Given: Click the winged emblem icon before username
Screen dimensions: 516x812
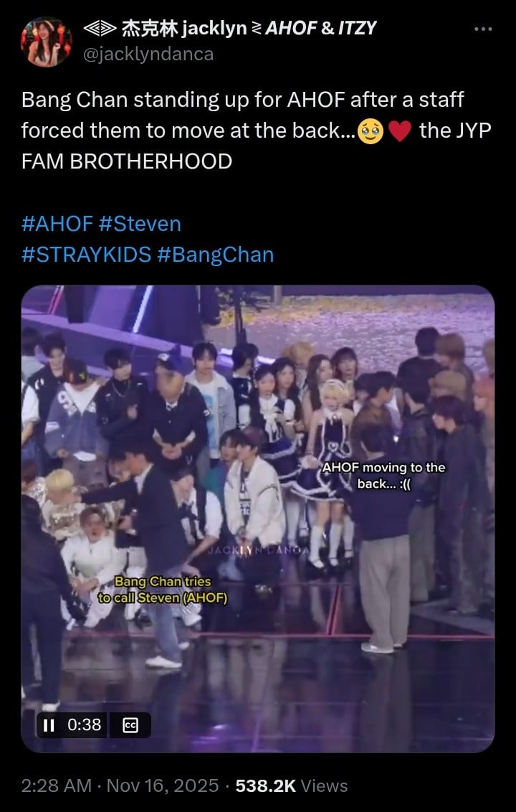Looking at the screenshot, I should pos(100,29).
